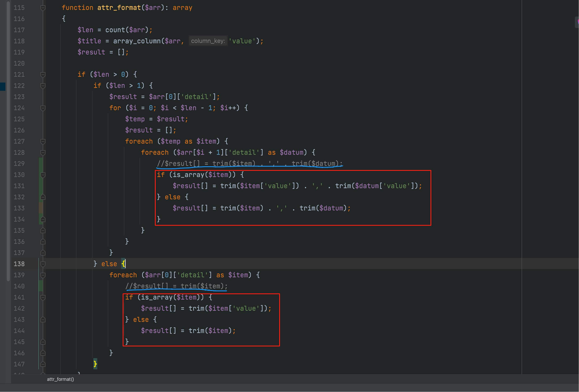Collapse the for loop fold at line 124

43,108
